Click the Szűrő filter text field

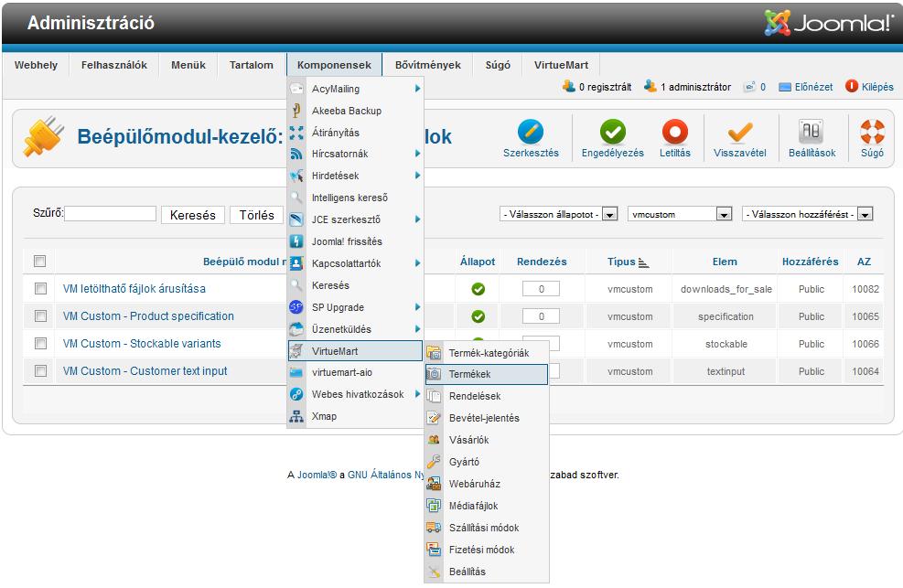tap(110, 213)
